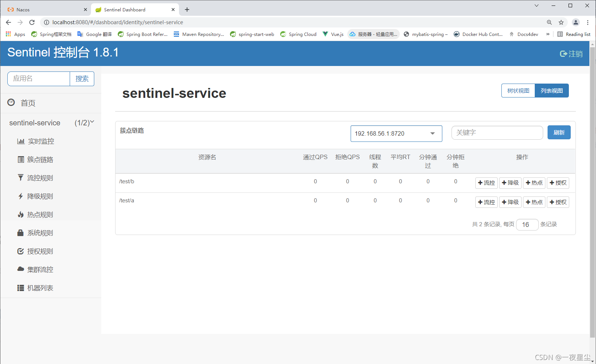Open the Docker Hub bookmark
The image size is (596, 364).
point(478,34)
